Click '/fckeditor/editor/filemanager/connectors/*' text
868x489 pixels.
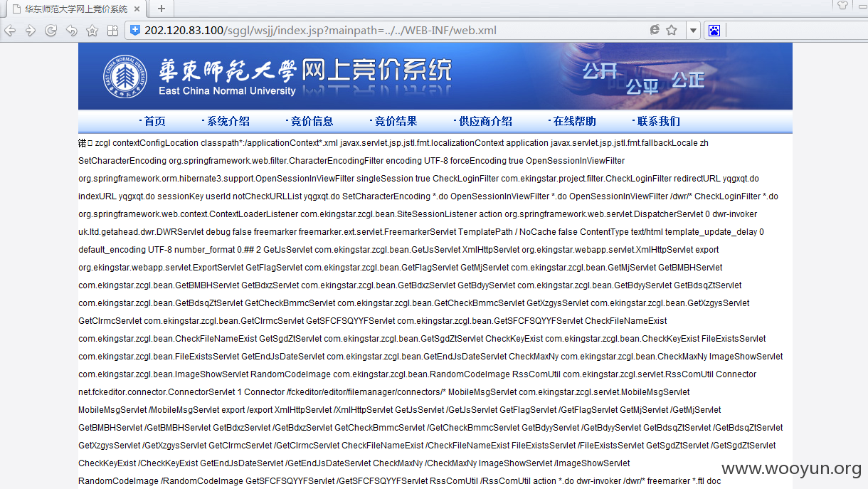pyautogui.click(x=366, y=392)
